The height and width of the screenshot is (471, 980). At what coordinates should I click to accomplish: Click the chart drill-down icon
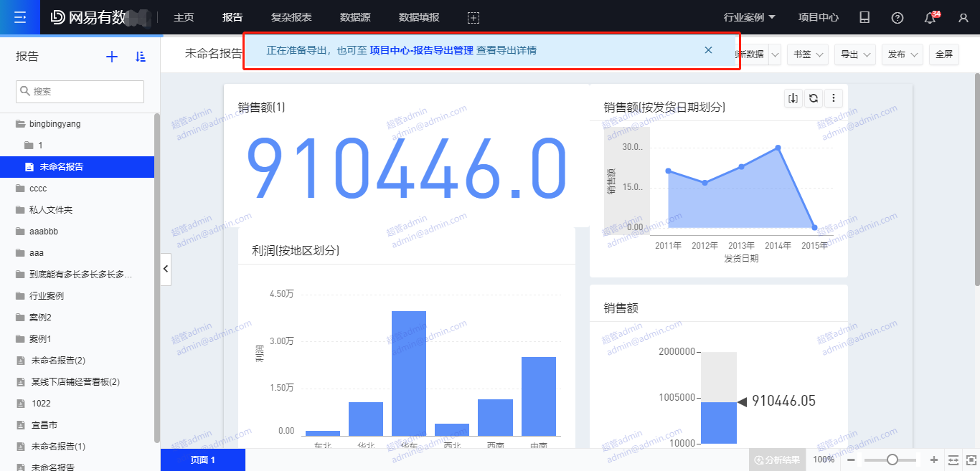tap(793, 98)
